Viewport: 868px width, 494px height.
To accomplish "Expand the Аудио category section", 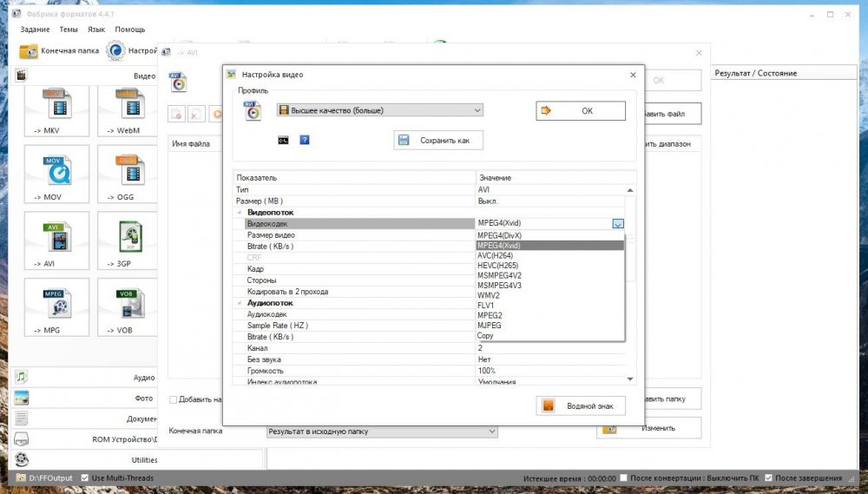I will tap(85, 377).
